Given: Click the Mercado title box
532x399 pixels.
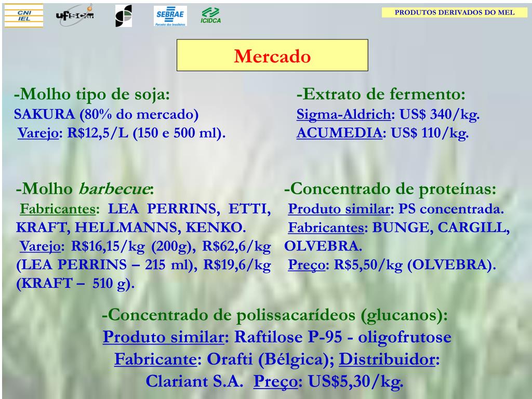Looking at the screenshot, I should click(272, 55).
